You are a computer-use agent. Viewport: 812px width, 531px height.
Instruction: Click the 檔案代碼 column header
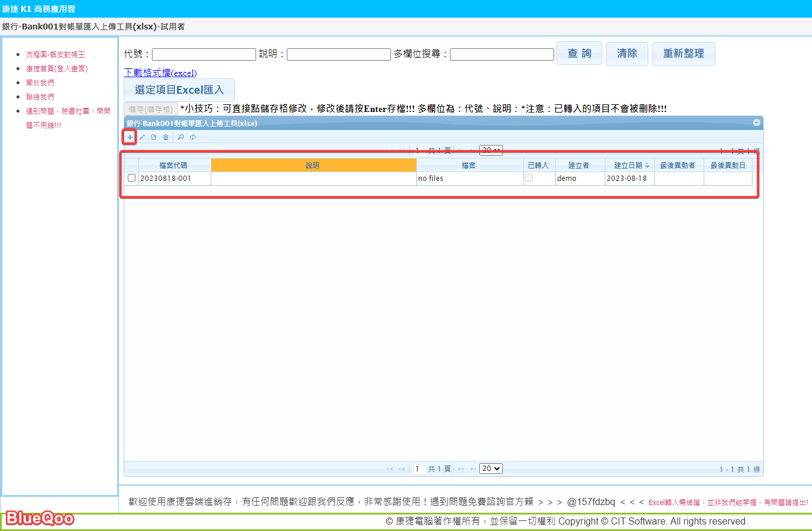173,166
